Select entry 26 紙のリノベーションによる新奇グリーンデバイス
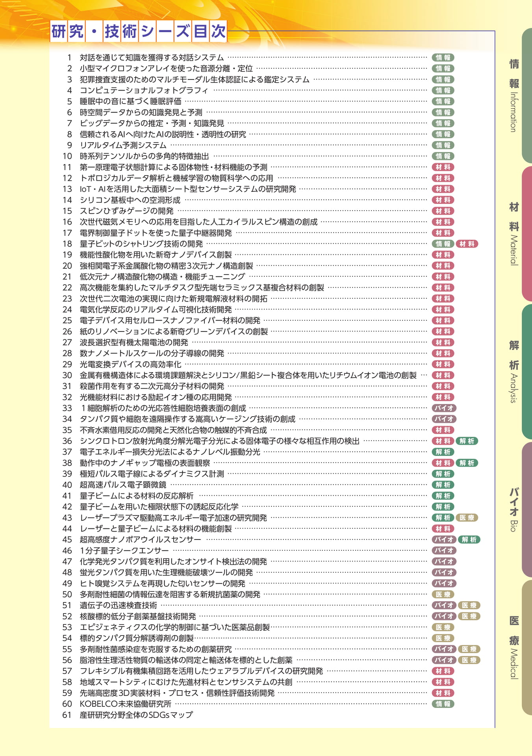 174,332
